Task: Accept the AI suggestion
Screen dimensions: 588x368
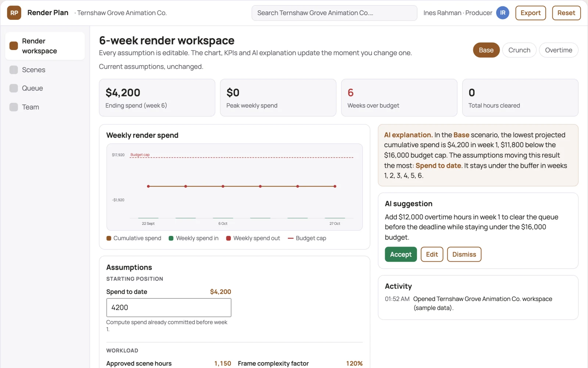Action: tap(401, 254)
